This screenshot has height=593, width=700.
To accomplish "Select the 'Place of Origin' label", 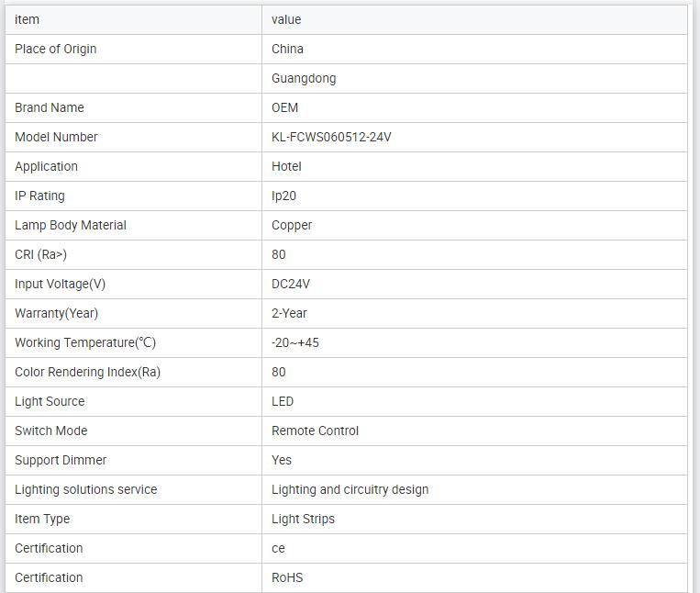I will (x=56, y=49).
